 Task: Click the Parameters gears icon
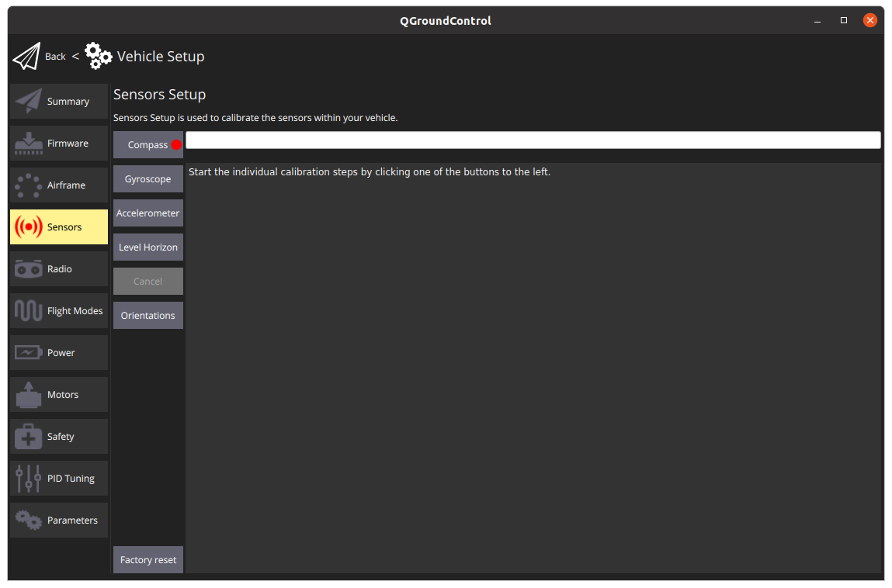click(28, 520)
